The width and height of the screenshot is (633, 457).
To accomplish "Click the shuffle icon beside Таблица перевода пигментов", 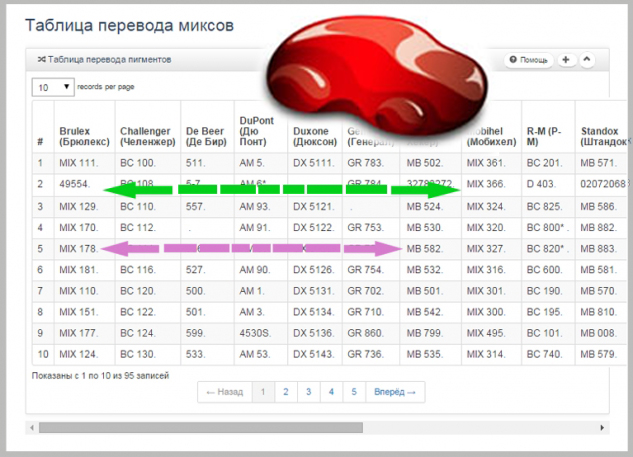I will (41, 60).
